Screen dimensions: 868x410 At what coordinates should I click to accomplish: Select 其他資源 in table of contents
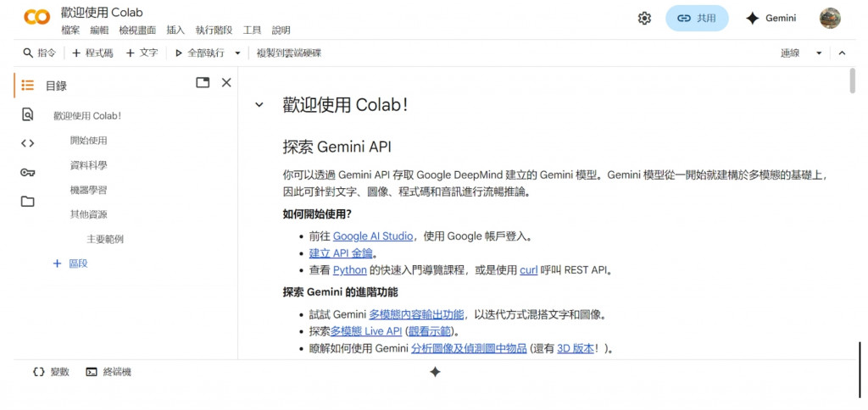88,214
